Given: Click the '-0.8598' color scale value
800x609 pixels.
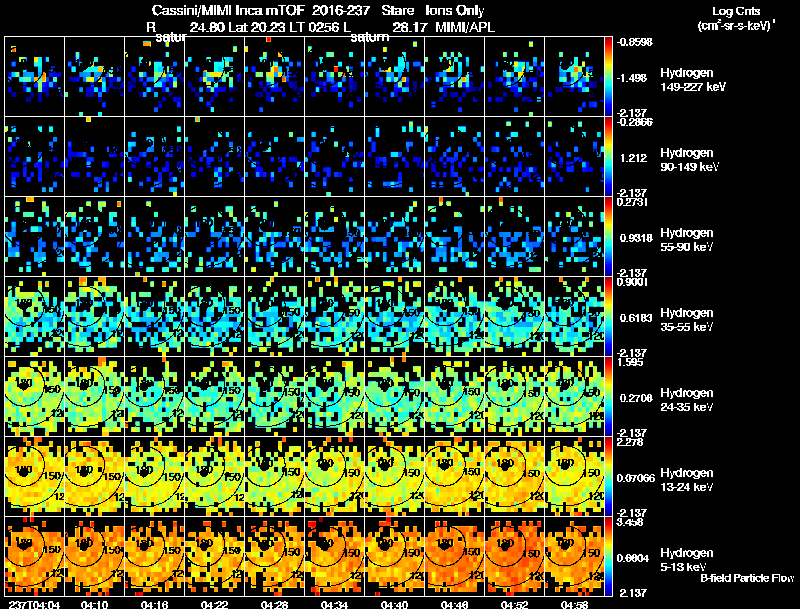Looking at the screenshot, I should pyautogui.click(x=634, y=42).
